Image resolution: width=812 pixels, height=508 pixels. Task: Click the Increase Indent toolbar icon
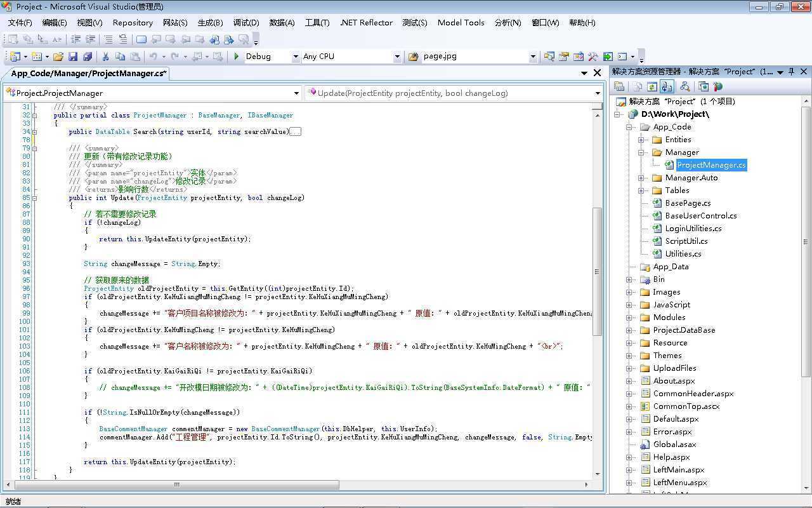(91, 39)
